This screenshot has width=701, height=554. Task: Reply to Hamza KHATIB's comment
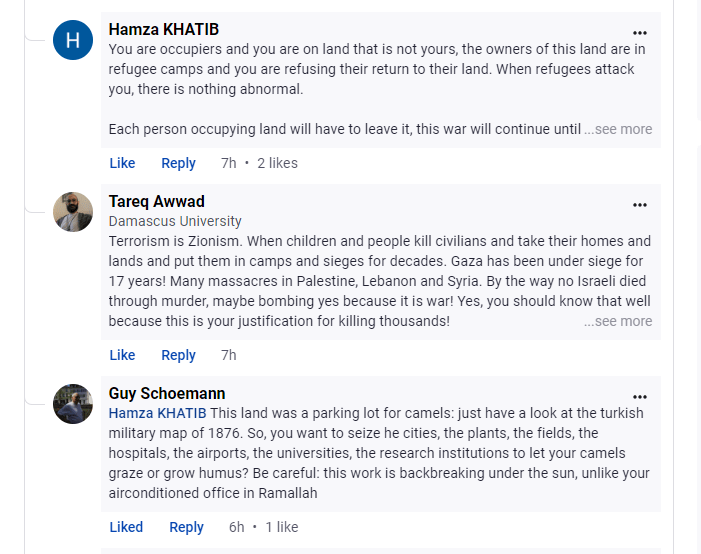coord(178,163)
